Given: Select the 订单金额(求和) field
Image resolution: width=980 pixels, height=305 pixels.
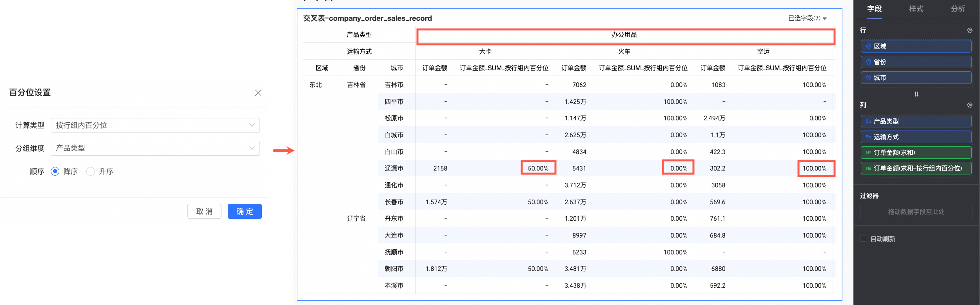Looking at the screenshot, I should [x=916, y=152].
